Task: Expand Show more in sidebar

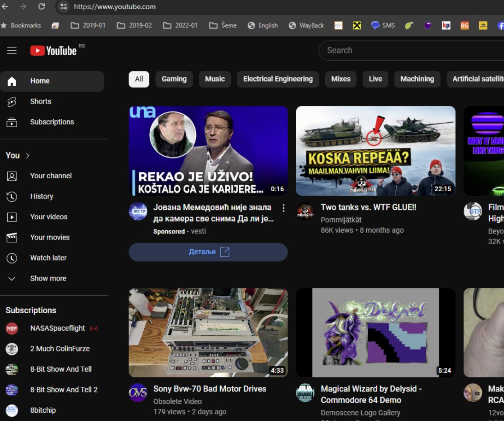Action: (52, 279)
